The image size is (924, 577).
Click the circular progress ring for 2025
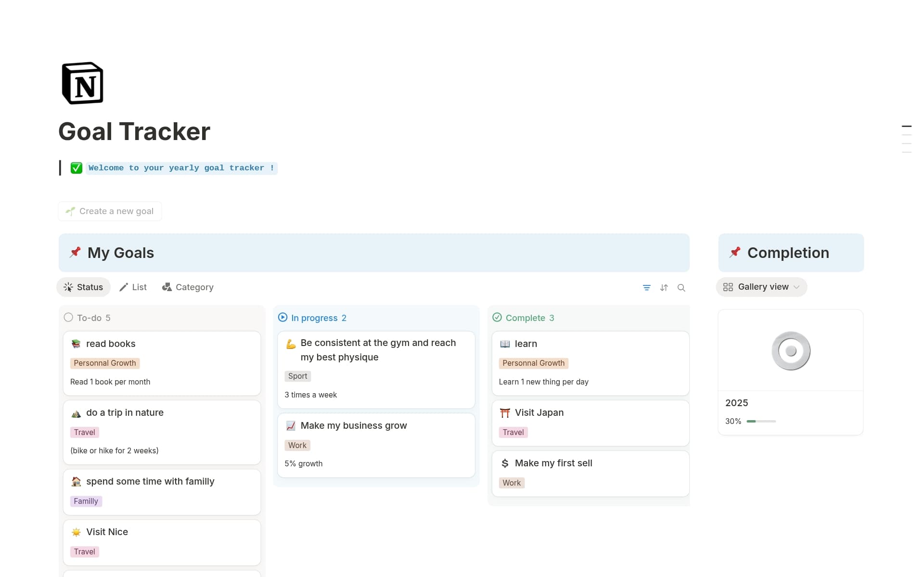[791, 351]
